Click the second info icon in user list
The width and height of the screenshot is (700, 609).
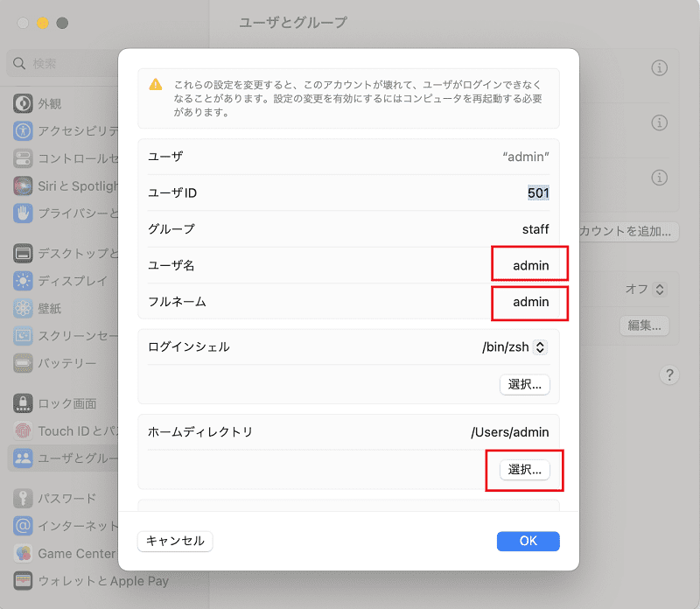click(x=660, y=122)
